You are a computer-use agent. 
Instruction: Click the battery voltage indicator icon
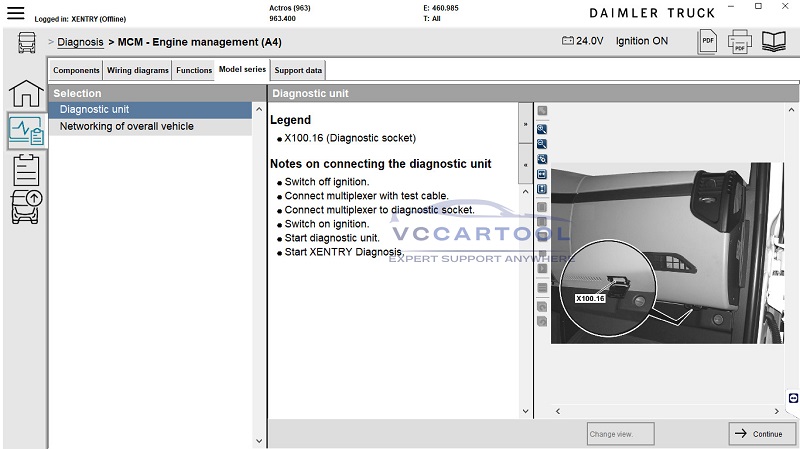[567, 40]
